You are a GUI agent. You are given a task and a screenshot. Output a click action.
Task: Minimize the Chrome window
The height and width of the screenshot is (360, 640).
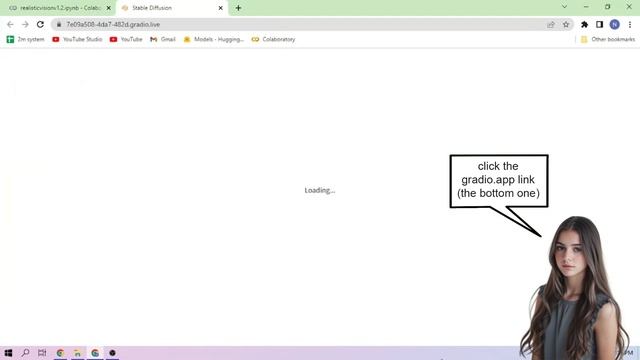pyautogui.click(x=586, y=7)
